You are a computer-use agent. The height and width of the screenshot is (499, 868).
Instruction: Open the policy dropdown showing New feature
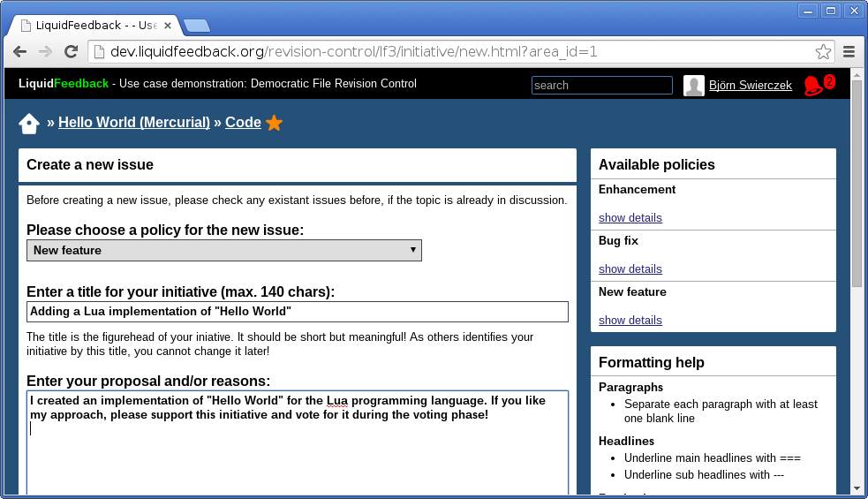[x=224, y=250]
